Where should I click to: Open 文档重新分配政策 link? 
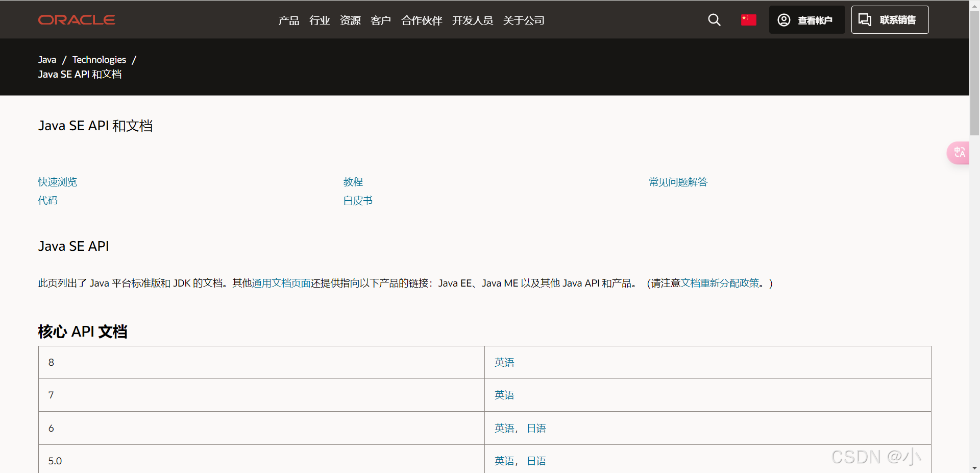[720, 283]
